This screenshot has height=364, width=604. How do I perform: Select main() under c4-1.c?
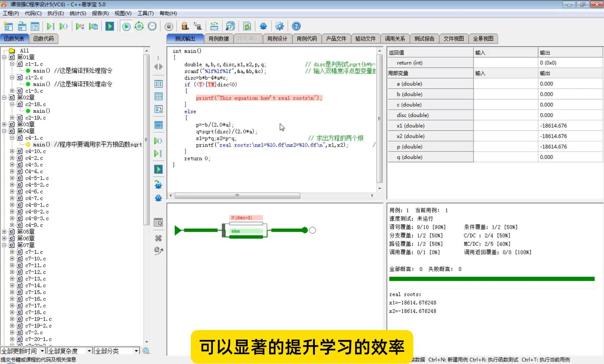pyautogui.click(x=87, y=145)
